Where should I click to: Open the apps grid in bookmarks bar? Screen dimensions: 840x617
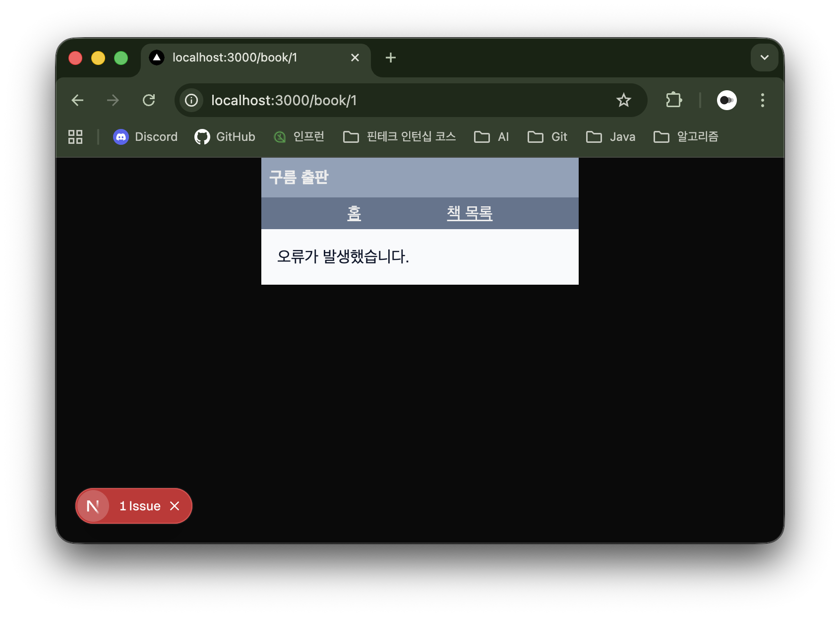coord(75,137)
